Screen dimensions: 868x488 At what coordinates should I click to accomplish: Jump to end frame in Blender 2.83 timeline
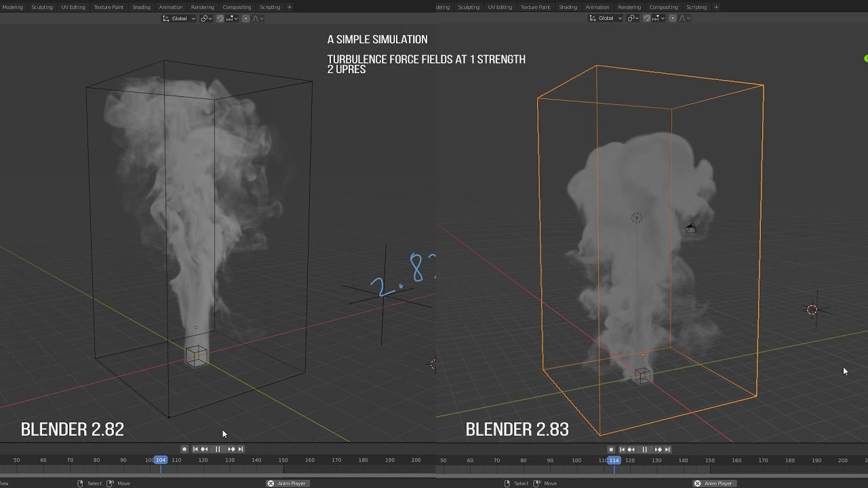[x=667, y=449]
